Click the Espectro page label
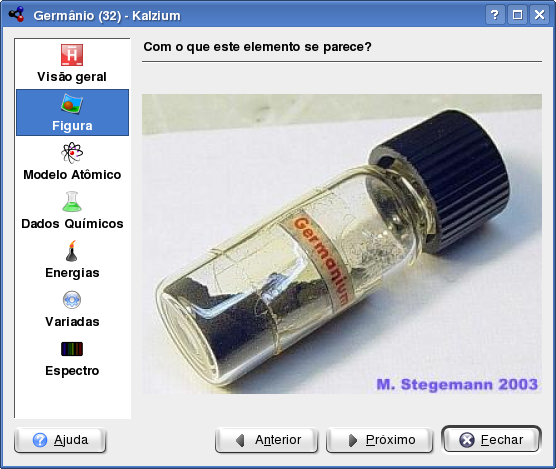Screen dimensions: 556x469 [72, 371]
